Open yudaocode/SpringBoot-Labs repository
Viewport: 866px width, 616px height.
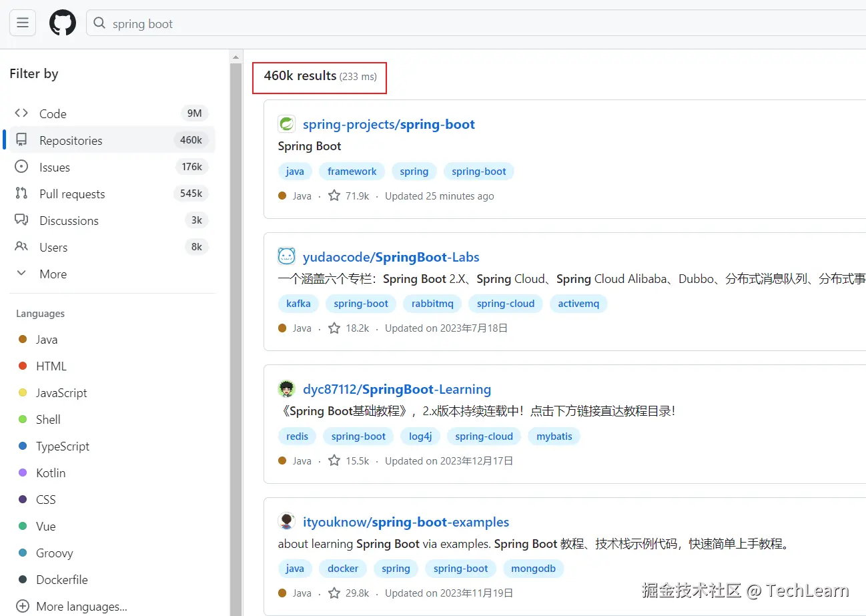391,257
